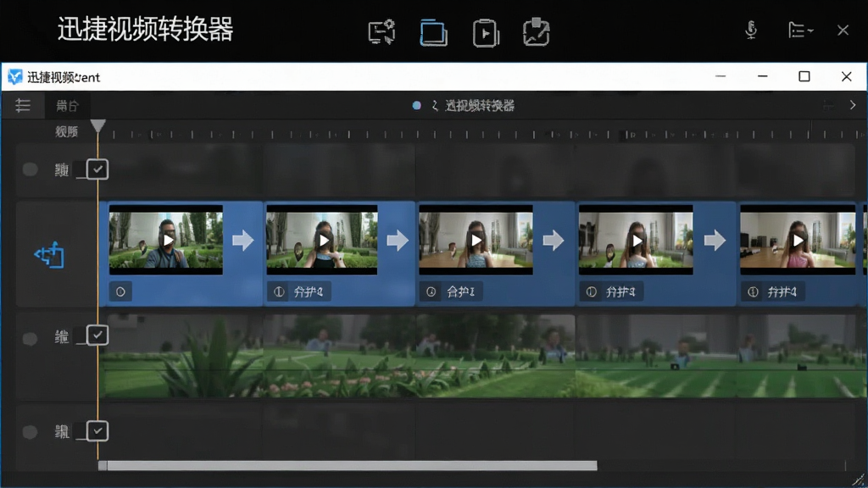868x488 pixels.
Task: Select the green lawn background track clip
Action: tap(481, 356)
